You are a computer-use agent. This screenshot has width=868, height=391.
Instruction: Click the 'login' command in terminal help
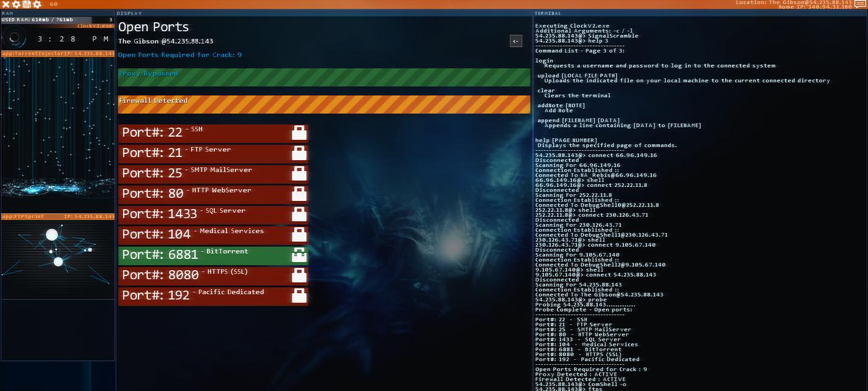tap(544, 60)
